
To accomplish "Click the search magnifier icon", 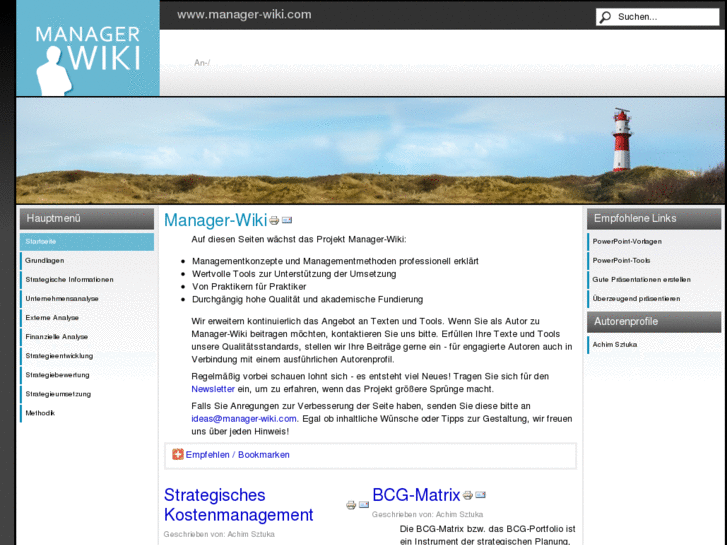I will pos(605,17).
